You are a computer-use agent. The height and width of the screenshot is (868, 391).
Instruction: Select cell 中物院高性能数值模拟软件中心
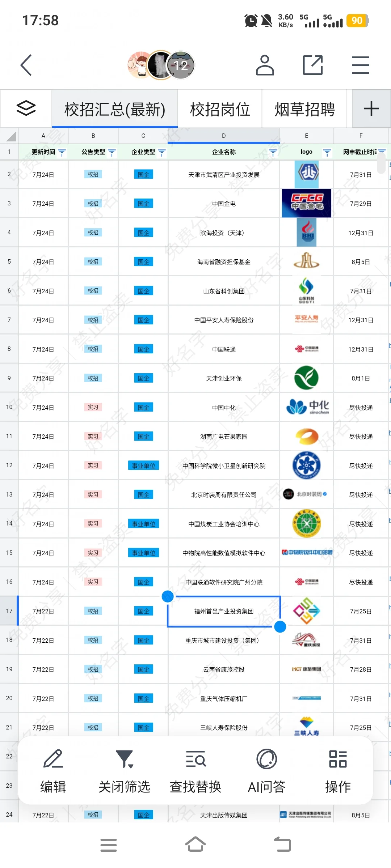point(224,553)
